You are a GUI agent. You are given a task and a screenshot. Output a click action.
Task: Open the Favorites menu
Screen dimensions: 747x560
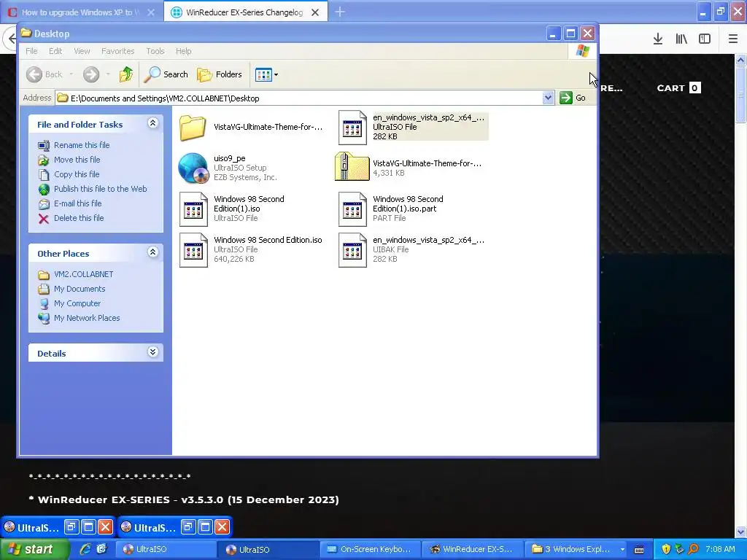pos(117,51)
